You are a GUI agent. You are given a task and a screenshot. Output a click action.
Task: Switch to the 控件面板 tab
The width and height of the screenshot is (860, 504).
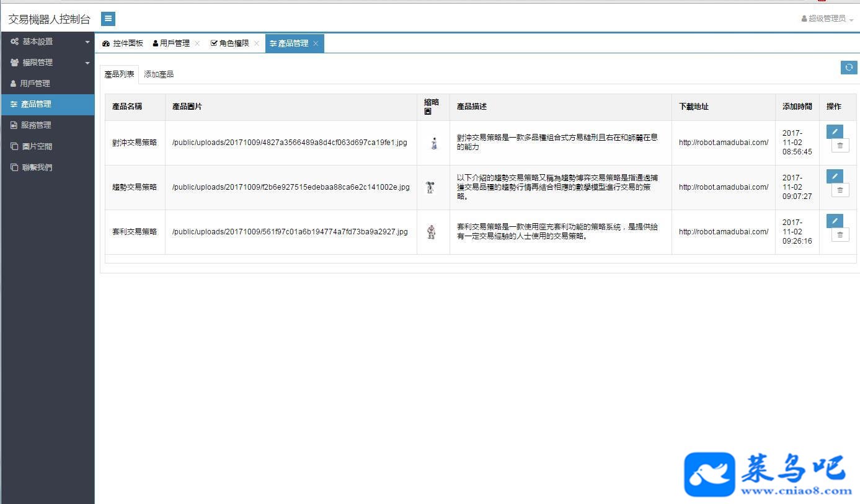click(123, 43)
